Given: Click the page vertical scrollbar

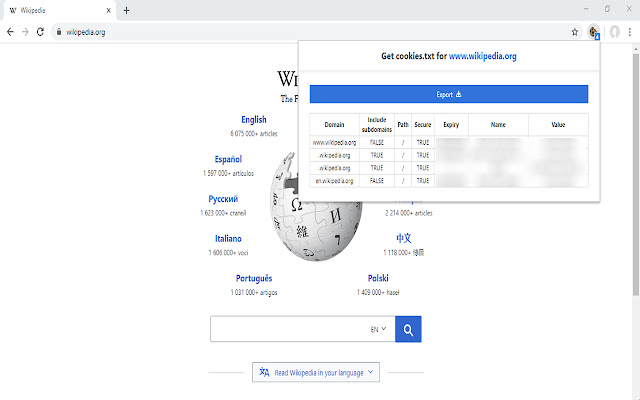Looking at the screenshot, I should pyautogui.click(x=636, y=174).
